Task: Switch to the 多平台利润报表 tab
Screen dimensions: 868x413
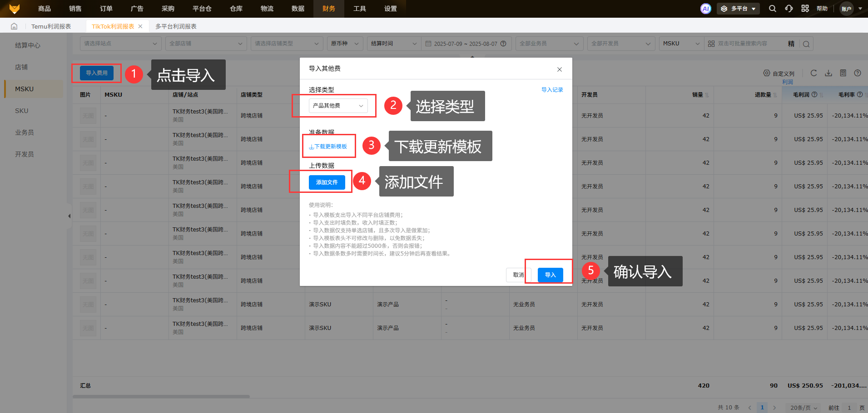Action: [x=176, y=26]
